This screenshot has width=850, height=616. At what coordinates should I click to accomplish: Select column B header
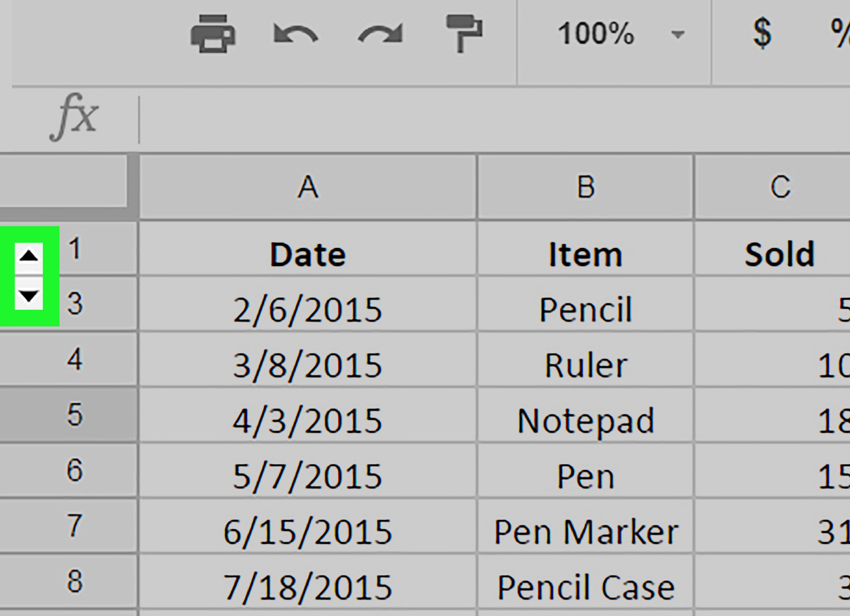pos(585,187)
